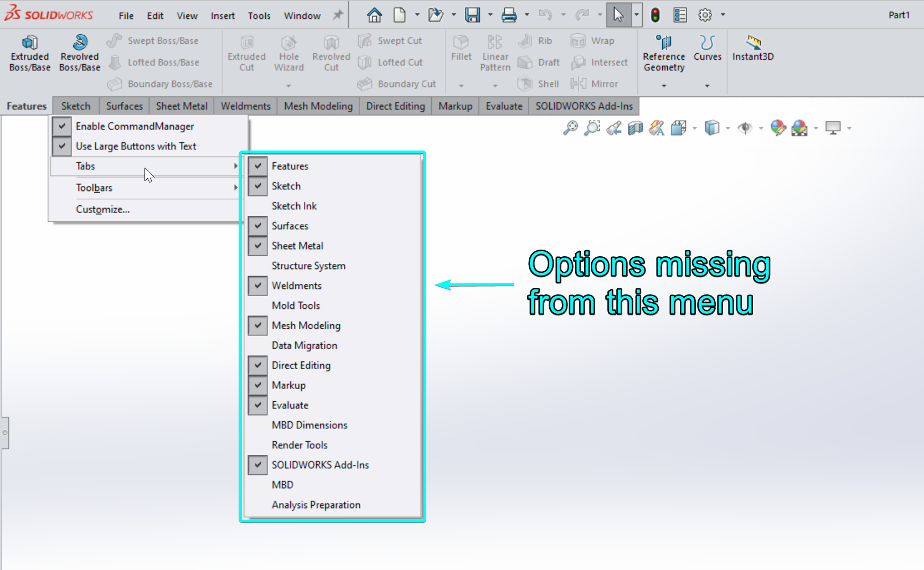Click the Edit Appearance color ball icon
Image resolution: width=924 pixels, height=570 pixels.
(x=778, y=128)
